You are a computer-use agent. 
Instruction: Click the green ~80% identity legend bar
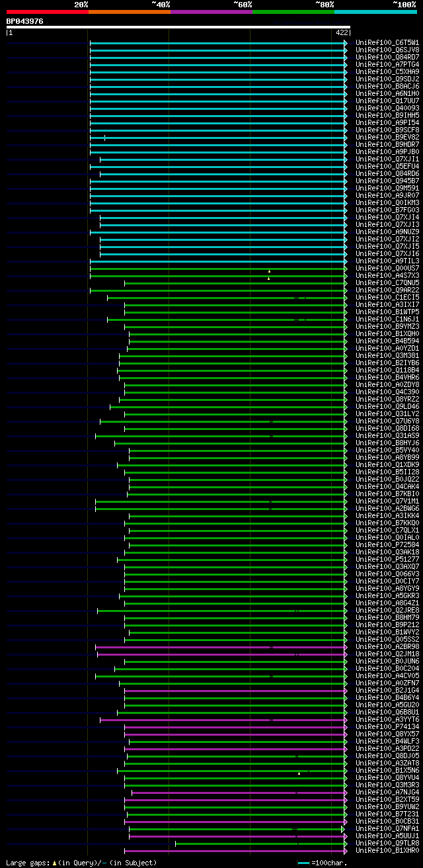pos(293,12)
